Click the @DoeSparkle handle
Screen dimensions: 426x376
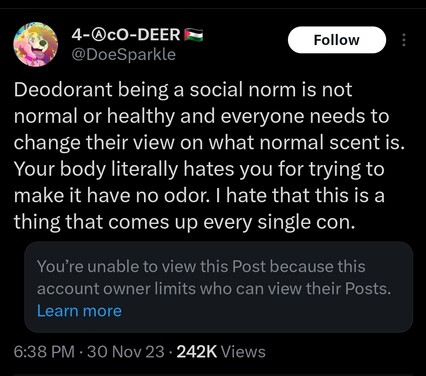pos(124,54)
